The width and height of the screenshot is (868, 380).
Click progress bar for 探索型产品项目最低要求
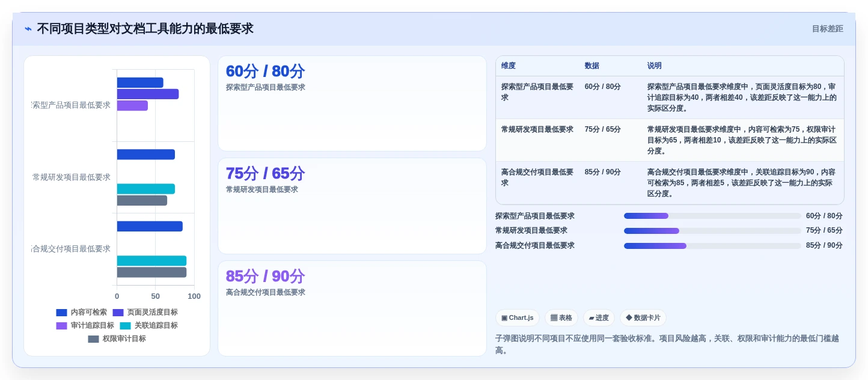712,216
